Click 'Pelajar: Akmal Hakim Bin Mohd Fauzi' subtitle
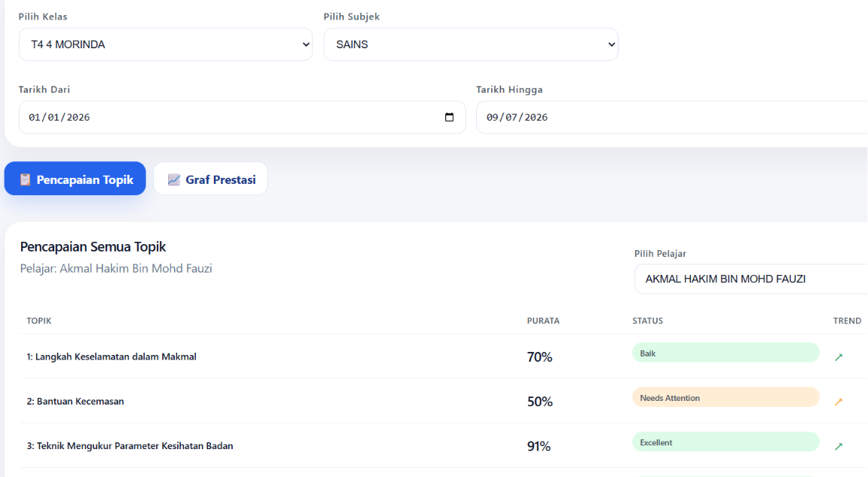The height and width of the screenshot is (477, 868). (x=116, y=268)
